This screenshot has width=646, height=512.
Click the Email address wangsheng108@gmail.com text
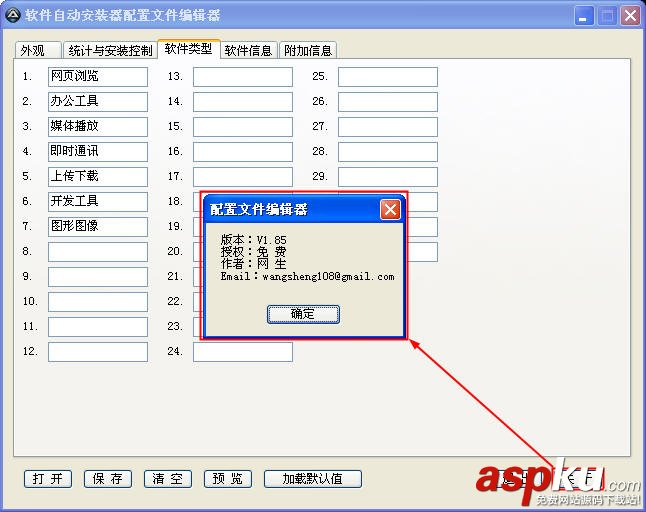point(328,276)
